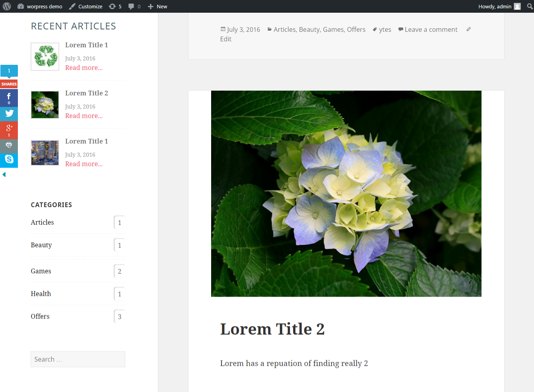Open the recycle money thumbnail for Lorem Title 1
534x392 pixels.
(45, 56)
